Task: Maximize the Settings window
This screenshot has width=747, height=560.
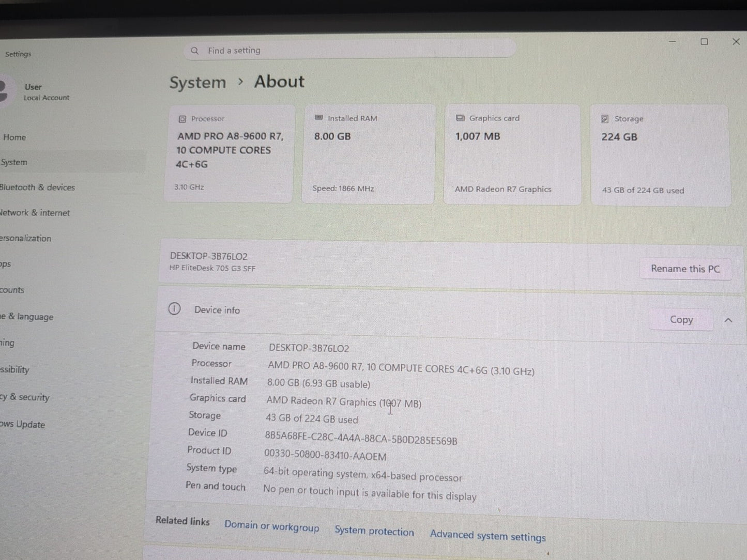Action: click(704, 42)
